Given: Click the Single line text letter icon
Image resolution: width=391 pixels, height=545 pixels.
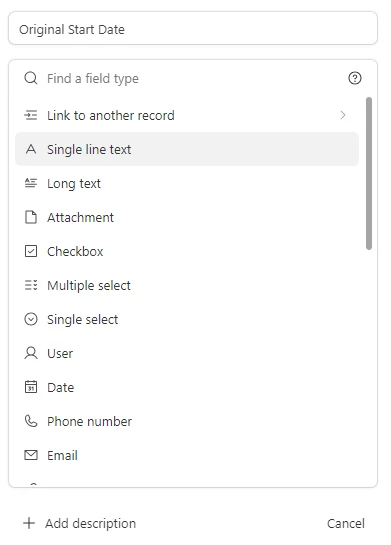Looking at the screenshot, I should pyautogui.click(x=31, y=149).
